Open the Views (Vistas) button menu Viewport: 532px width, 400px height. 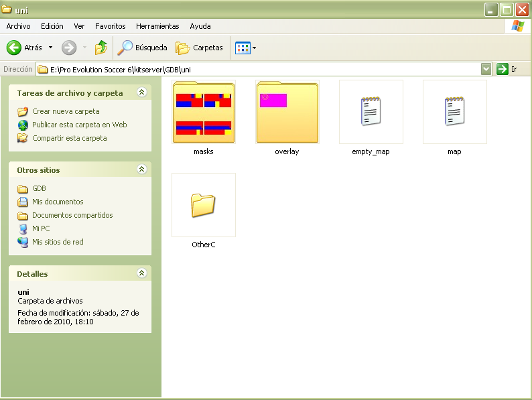tap(246, 48)
